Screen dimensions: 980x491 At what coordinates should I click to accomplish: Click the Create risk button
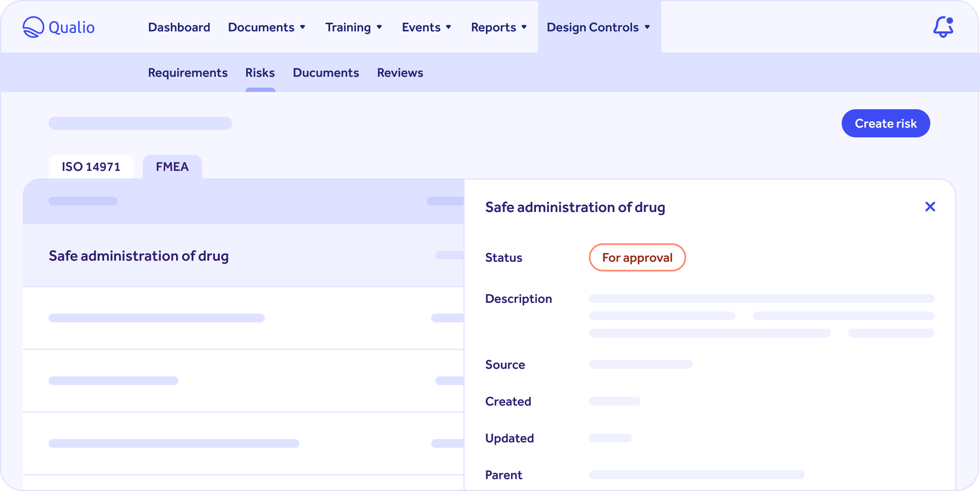(886, 123)
